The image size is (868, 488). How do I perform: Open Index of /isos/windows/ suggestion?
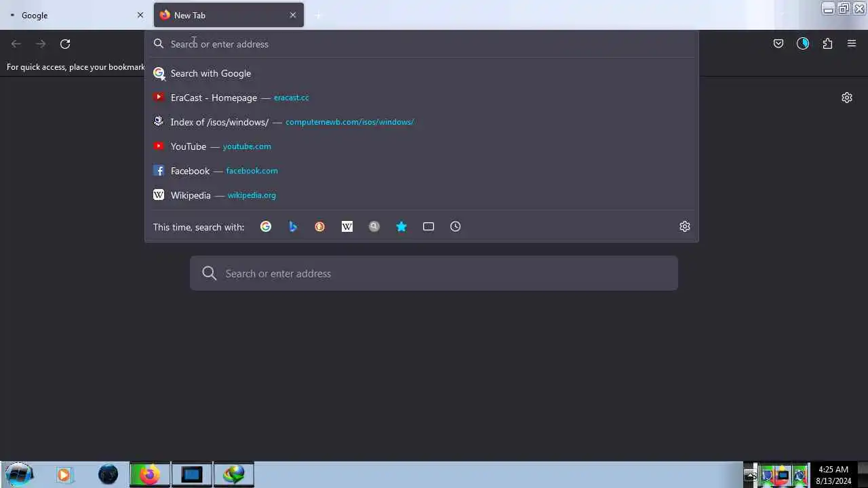coord(422,122)
